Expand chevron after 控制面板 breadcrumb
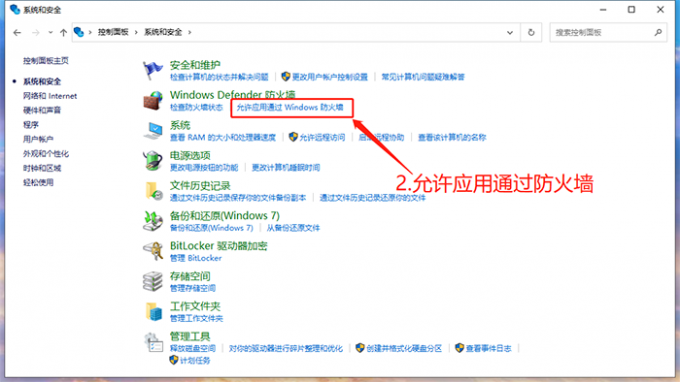Screen dimensions: 680x382 pos(136,33)
